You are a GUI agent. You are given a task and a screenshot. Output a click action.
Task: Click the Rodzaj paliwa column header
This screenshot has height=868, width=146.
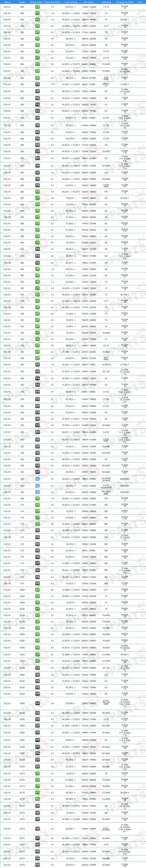[x=36, y=2]
